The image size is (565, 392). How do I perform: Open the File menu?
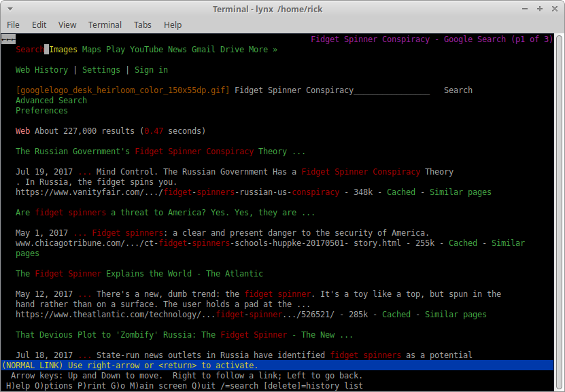click(x=13, y=24)
